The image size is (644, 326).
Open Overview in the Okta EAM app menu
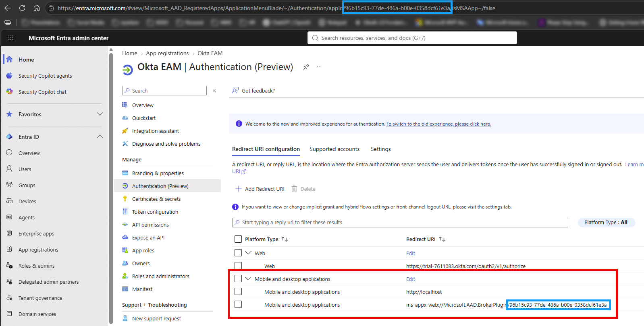click(143, 105)
